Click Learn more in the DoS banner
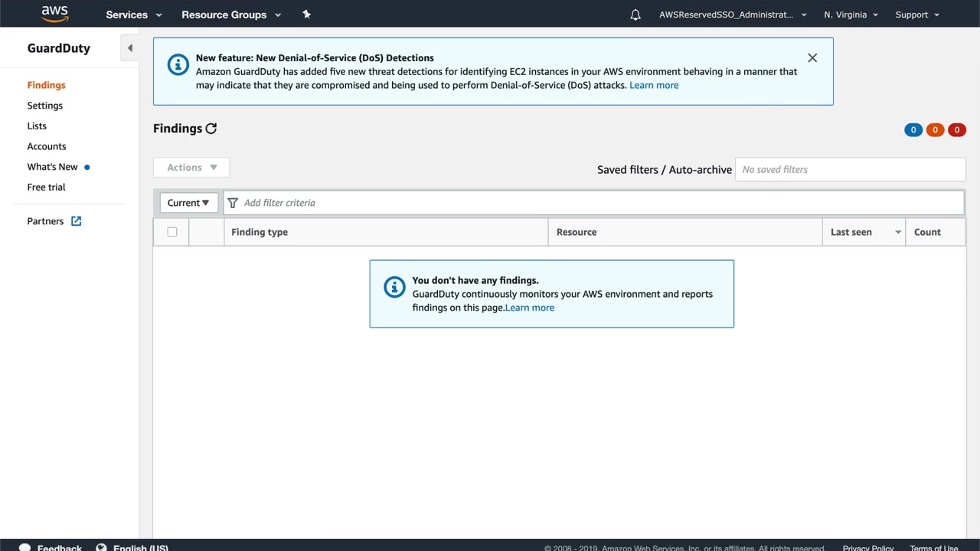Viewport: 980px width, 551px height. tap(654, 85)
